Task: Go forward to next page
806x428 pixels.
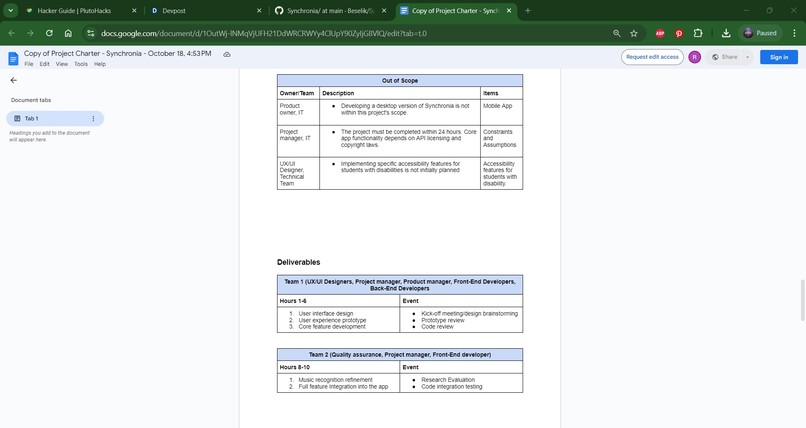Action: (30, 33)
